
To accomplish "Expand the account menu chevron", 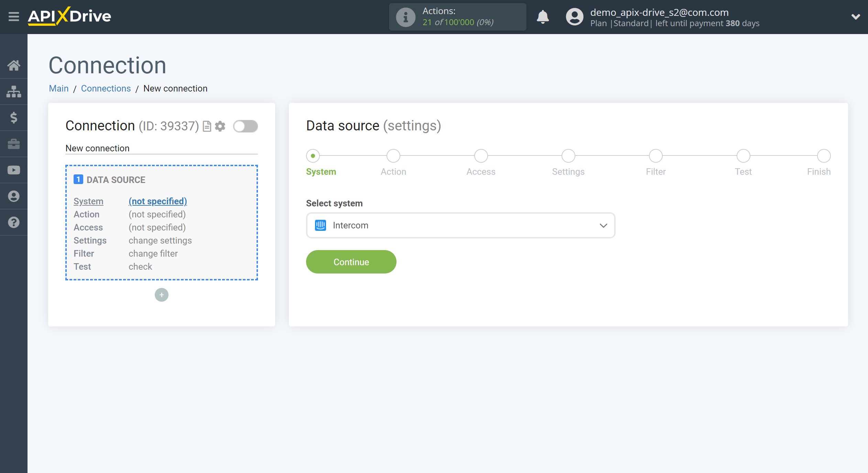I will coord(856,17).
